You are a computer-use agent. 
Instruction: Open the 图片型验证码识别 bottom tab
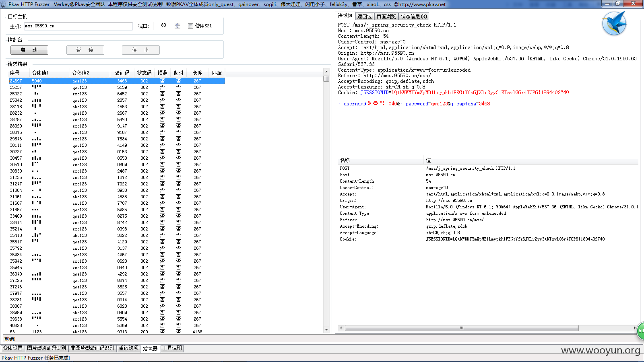pos(46,348)
